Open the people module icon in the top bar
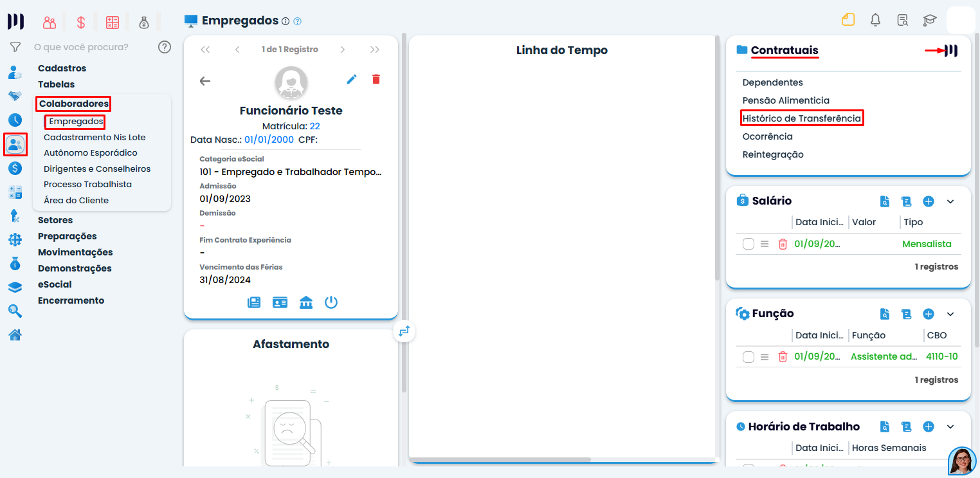 [x=50, y=23]
